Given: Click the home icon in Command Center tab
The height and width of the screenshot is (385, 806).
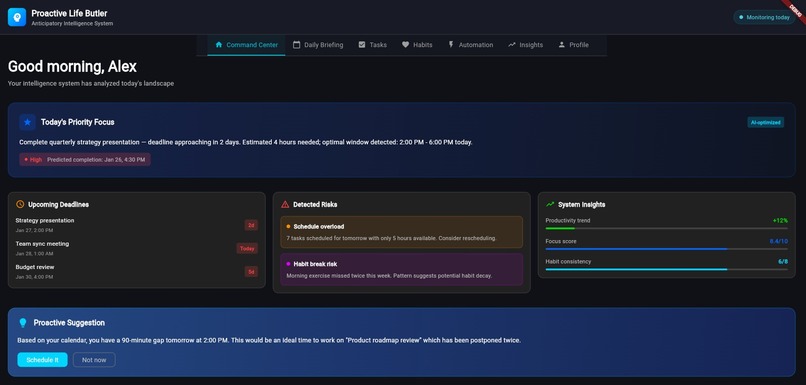Looking at the screenshot, I should pyautogui.click(x=218, y=45).
